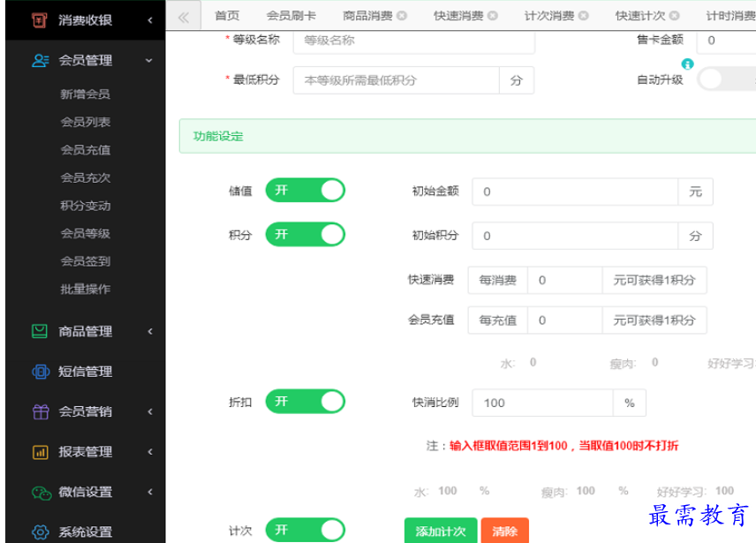
Task: Collapse the 会员管理 submenu chevron
Action: [x=149, y=60]
